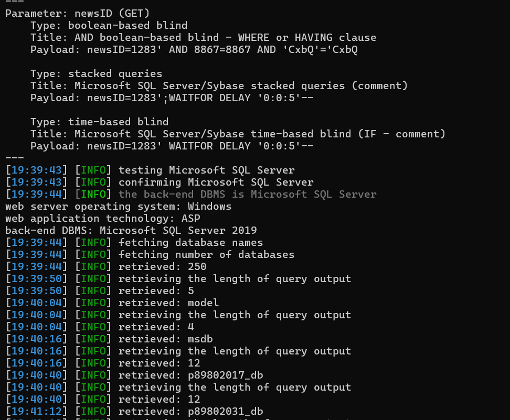The image size is (510, 420).
Task: Click the 'retrieved: 5' log entry
Action: [x=156, y=290]
